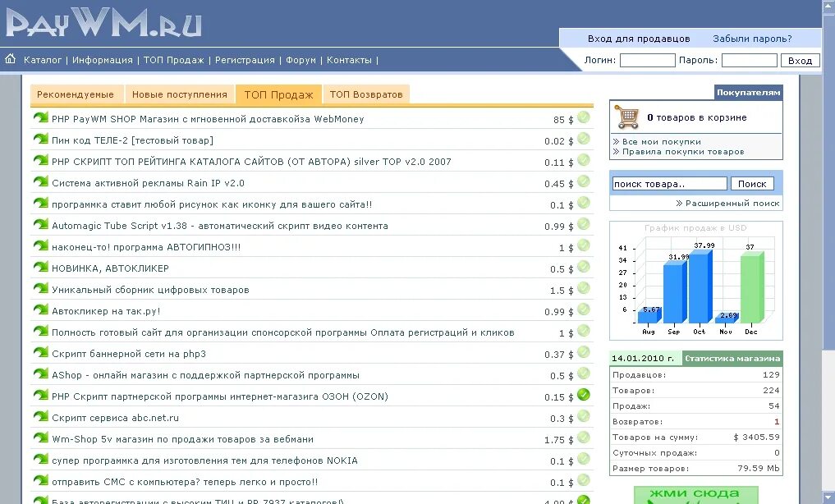Click checkmark icon on the 1.75 $ row
Image resolution: width=835 pixels, height=504 pixels.
pos(584,437)
